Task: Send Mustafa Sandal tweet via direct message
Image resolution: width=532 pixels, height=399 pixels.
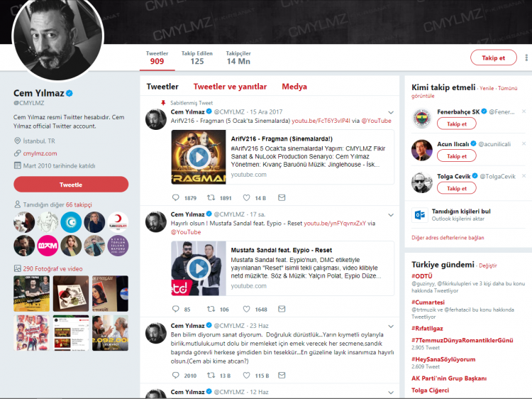Action: pos(282,309)
